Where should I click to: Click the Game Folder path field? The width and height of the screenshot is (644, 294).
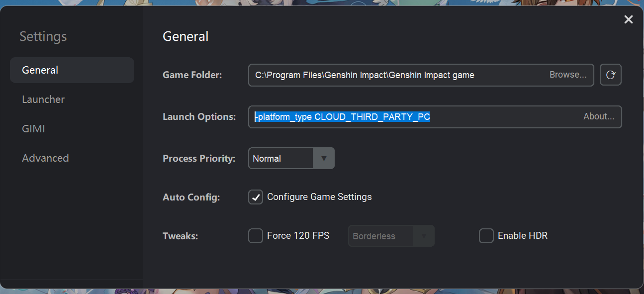tap(421, 75)
